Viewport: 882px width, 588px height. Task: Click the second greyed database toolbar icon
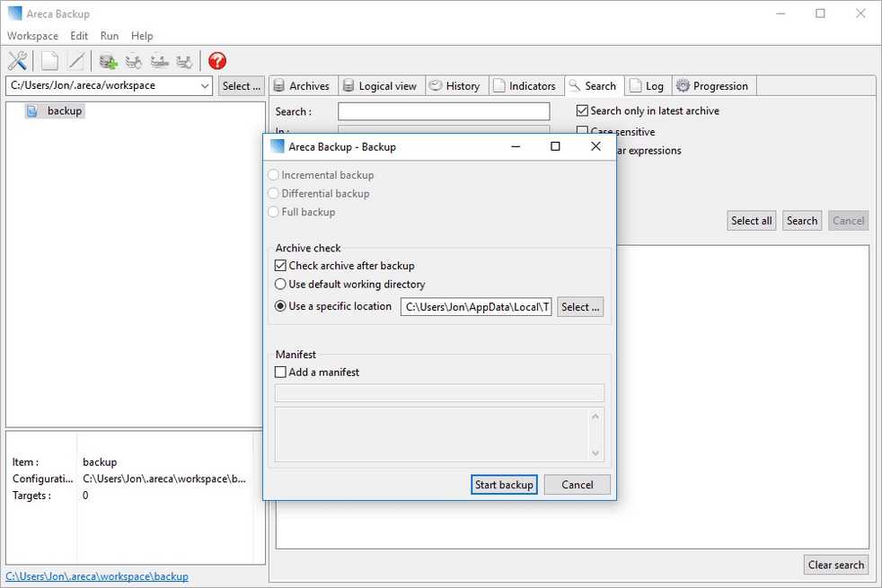click(x=133, y=61)
